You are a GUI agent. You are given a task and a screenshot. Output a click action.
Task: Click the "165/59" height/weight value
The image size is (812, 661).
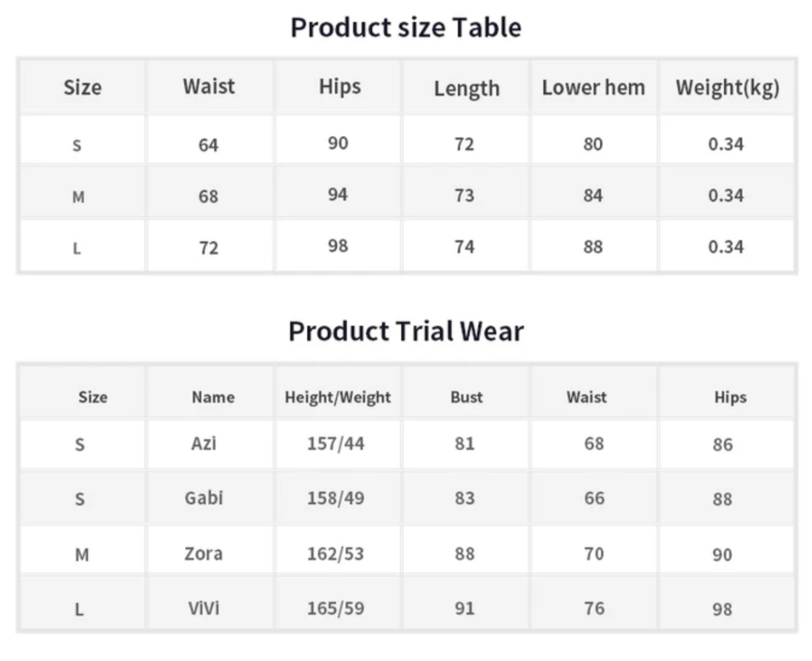coord(336,608)
